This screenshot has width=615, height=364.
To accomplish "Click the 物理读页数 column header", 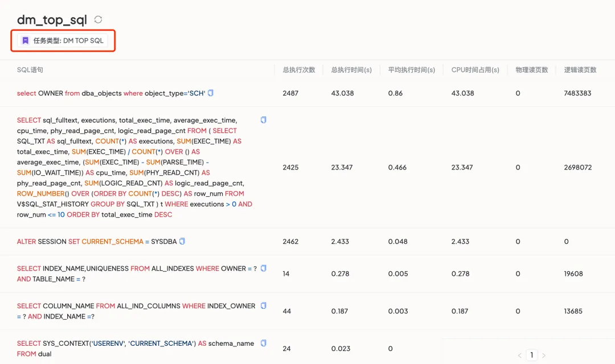I will (x=532, y=70).
